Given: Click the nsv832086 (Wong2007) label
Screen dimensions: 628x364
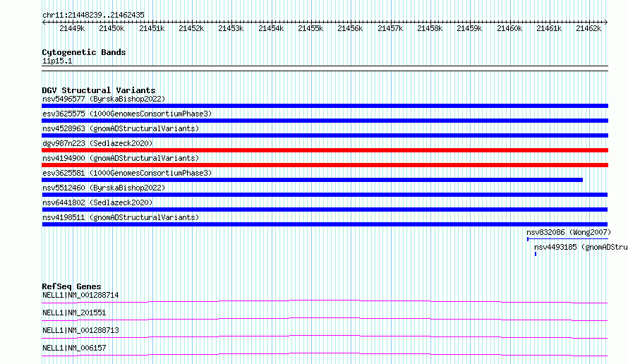Looking at the screenshot, I should pos(569,232).
